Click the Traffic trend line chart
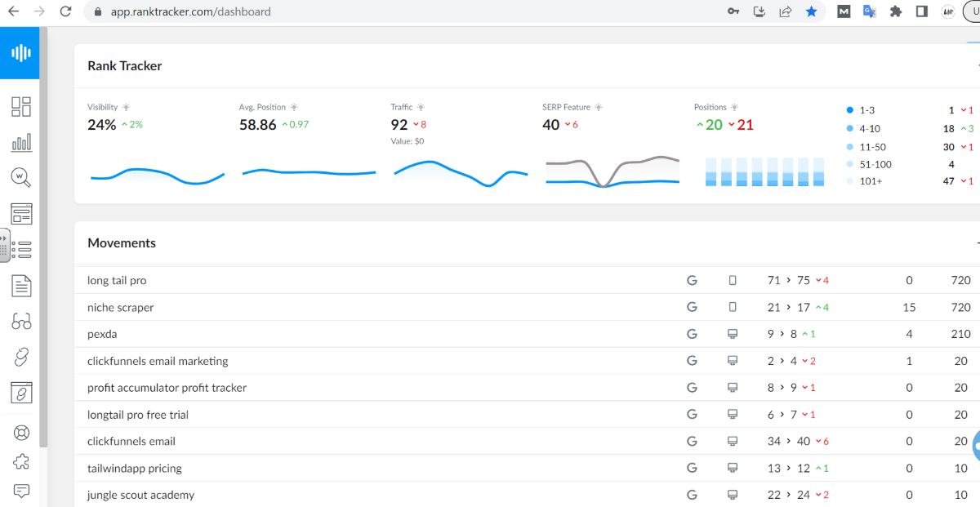Viewport: 980px width, 507px height. coord(461,174)
